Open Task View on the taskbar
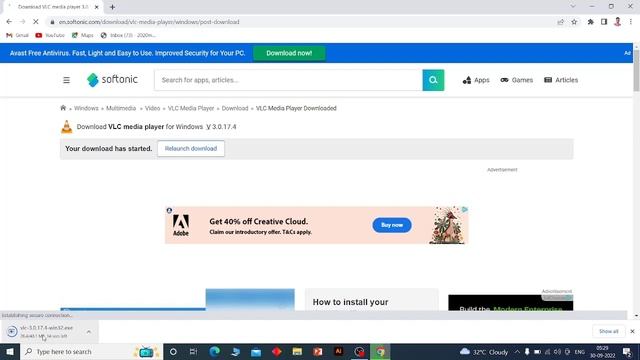The width and height of the screenshot is (640, 360). click(x=193, y=351)
